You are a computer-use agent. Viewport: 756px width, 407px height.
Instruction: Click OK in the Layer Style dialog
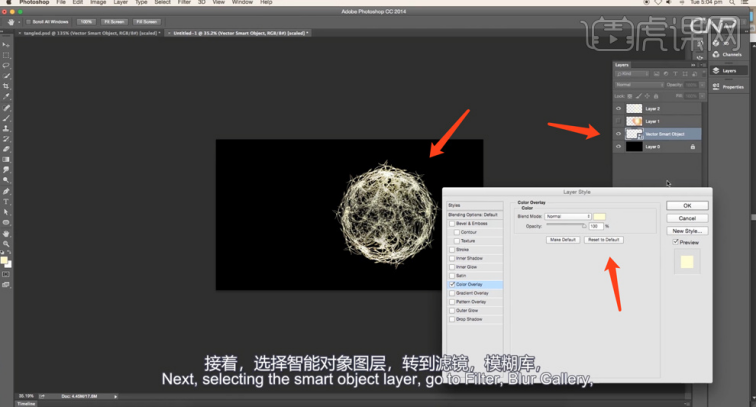[x=687, y=205]
